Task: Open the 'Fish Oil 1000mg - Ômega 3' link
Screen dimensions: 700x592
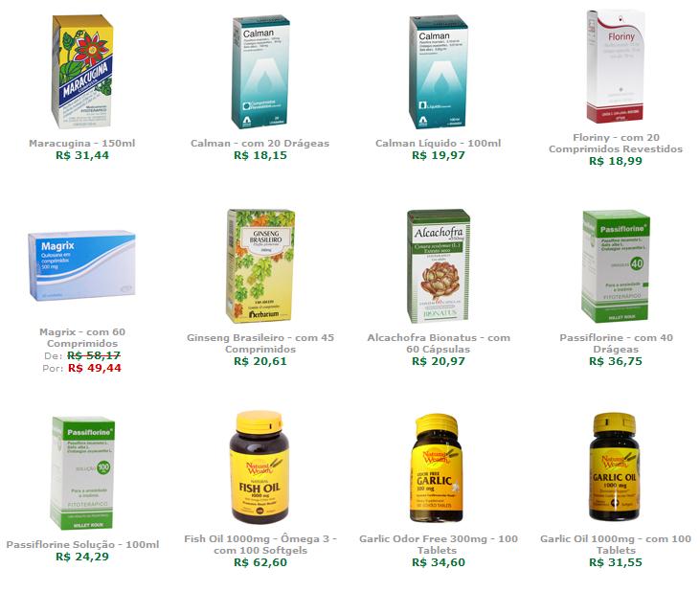Action: pos(260,539)
